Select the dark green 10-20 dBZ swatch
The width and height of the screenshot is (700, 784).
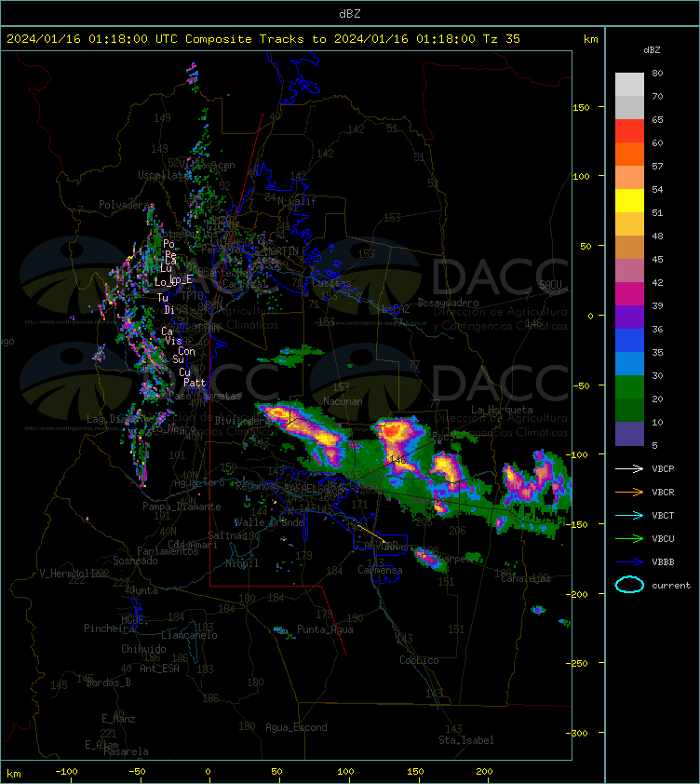click(629, 411)
